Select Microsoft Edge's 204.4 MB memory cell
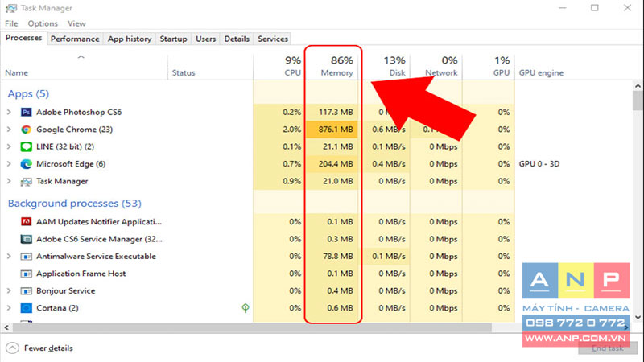 (x=332, y=164)
